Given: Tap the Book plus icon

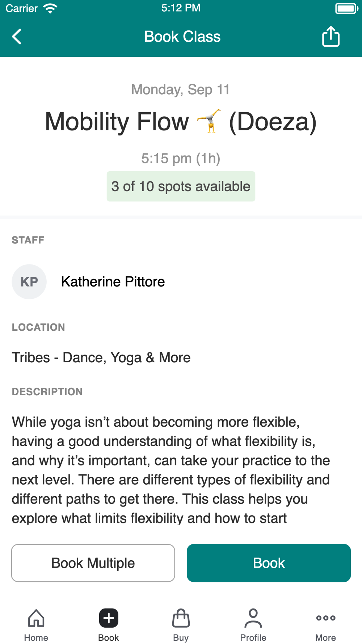Looking at the screenshot, I should pos(109,618).
